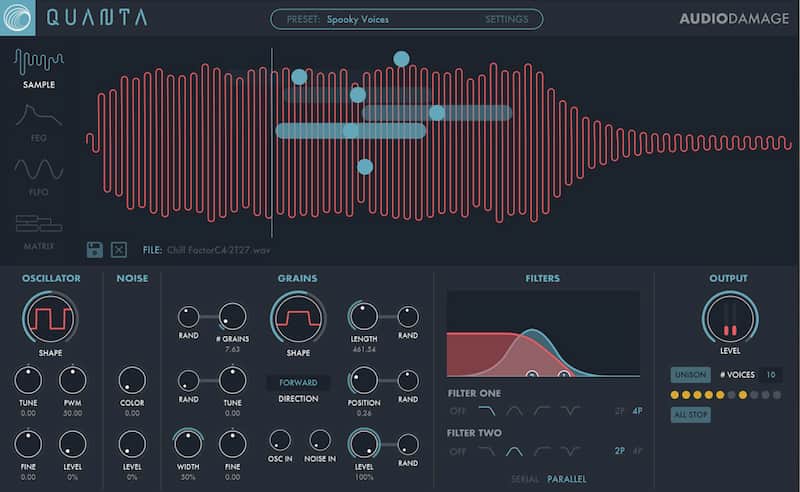The height and width of the screenshot is (492, 800).
Task: Click the Grains Shape knob
Action: pyautogui.click(x=298, y=318)
